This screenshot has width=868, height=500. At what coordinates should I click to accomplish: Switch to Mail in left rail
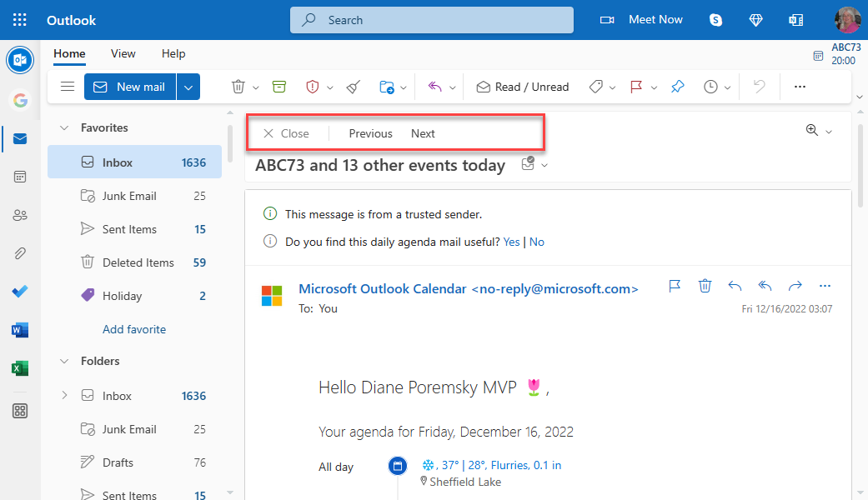point(20,138)
